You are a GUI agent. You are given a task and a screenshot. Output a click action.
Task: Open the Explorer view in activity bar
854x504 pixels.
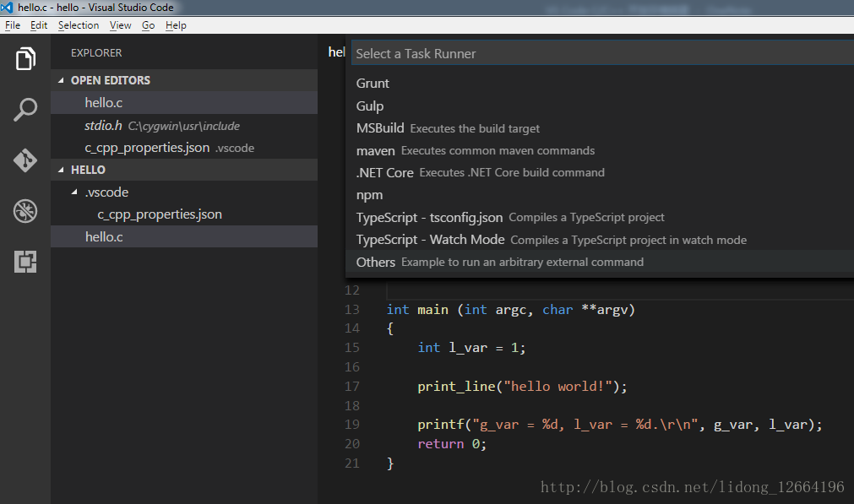(25, 59)
